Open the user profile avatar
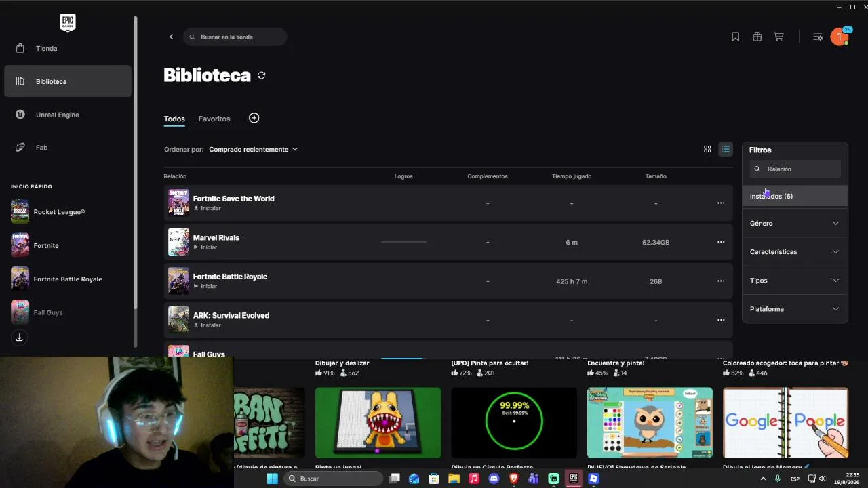This screenshot has height=488, width=868. click(x=840, y=37)
